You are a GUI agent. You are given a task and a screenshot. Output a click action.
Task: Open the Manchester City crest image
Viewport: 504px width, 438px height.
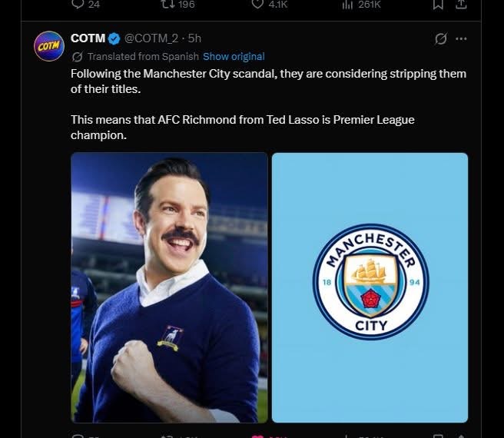(370, 287)
